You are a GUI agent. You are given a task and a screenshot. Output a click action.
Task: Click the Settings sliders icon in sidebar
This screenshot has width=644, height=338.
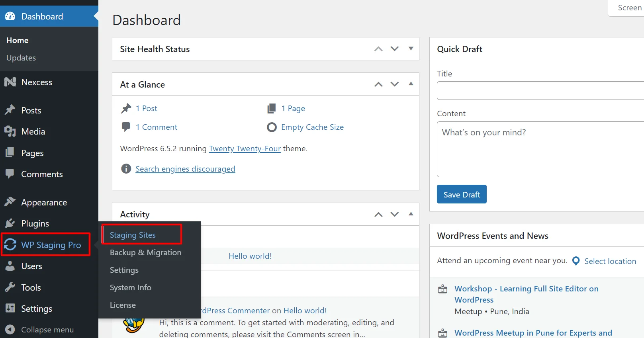(10, 308)
